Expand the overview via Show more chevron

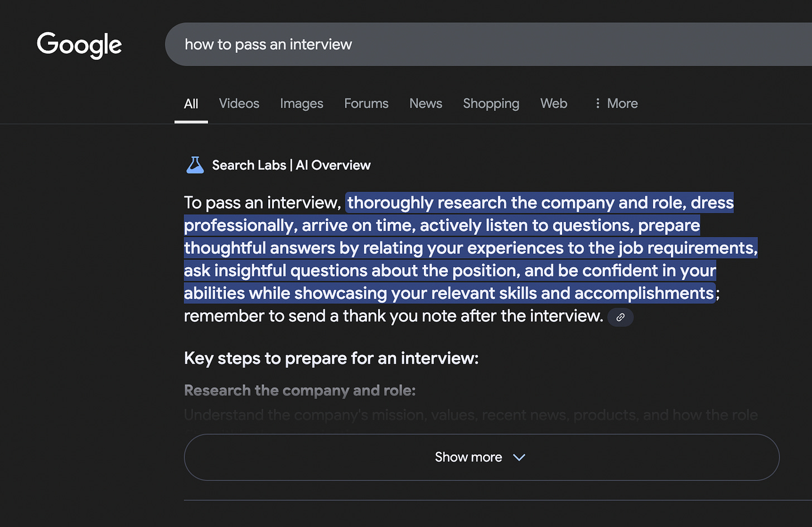point(519,457)
